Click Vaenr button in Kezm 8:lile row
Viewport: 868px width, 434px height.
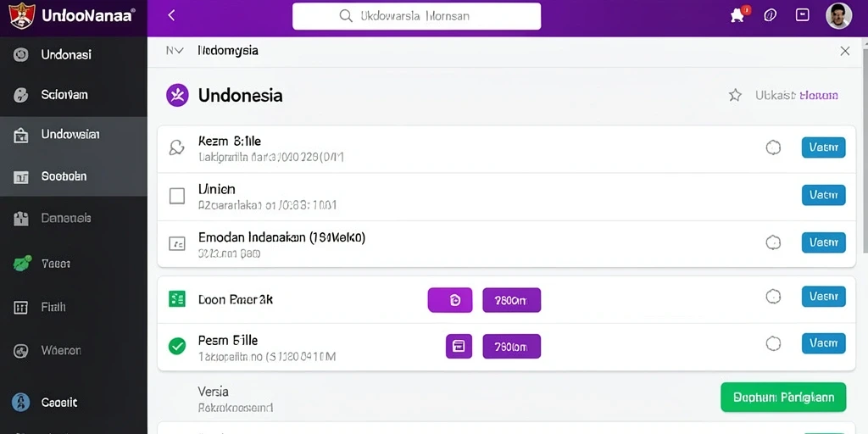pos(824,147)
